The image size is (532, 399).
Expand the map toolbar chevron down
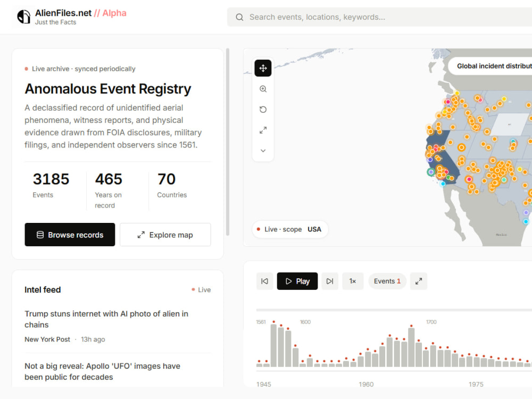click(263, 151)
